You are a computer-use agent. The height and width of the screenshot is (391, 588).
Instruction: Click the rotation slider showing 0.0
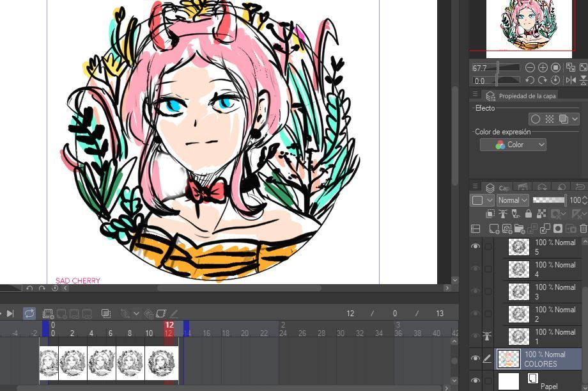tap(496, 81)
